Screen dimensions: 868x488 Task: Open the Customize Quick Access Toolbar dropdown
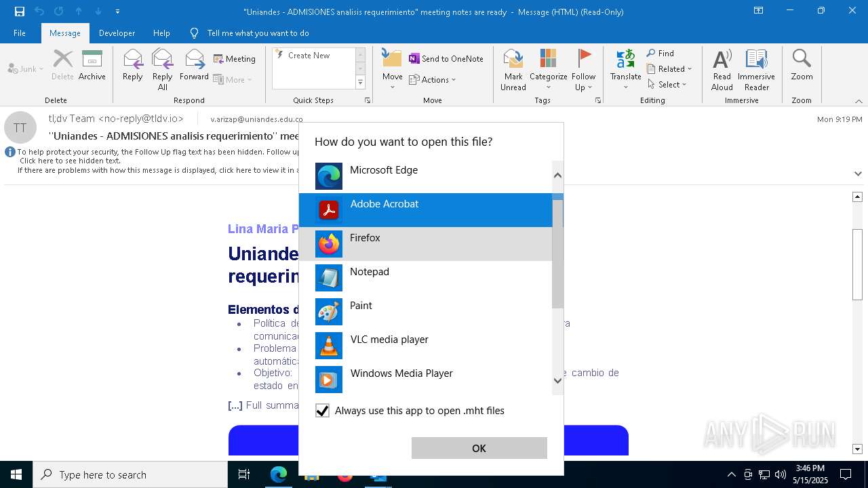point(117,12)
